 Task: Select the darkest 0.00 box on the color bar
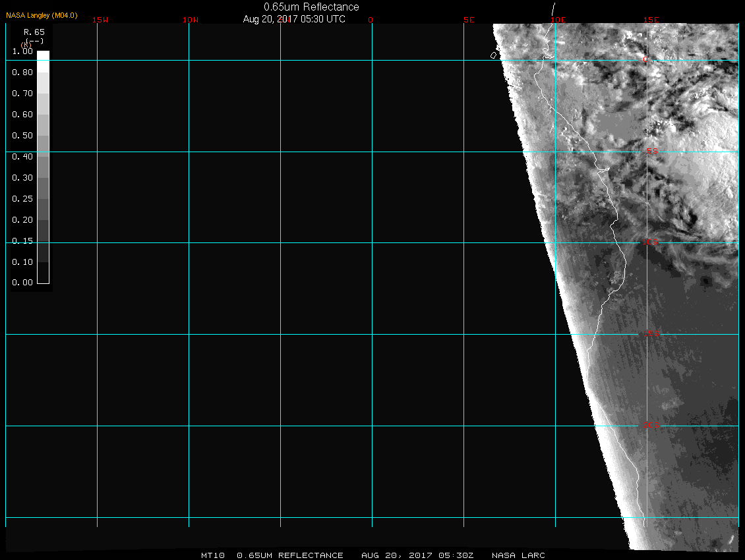coord(43,277)
